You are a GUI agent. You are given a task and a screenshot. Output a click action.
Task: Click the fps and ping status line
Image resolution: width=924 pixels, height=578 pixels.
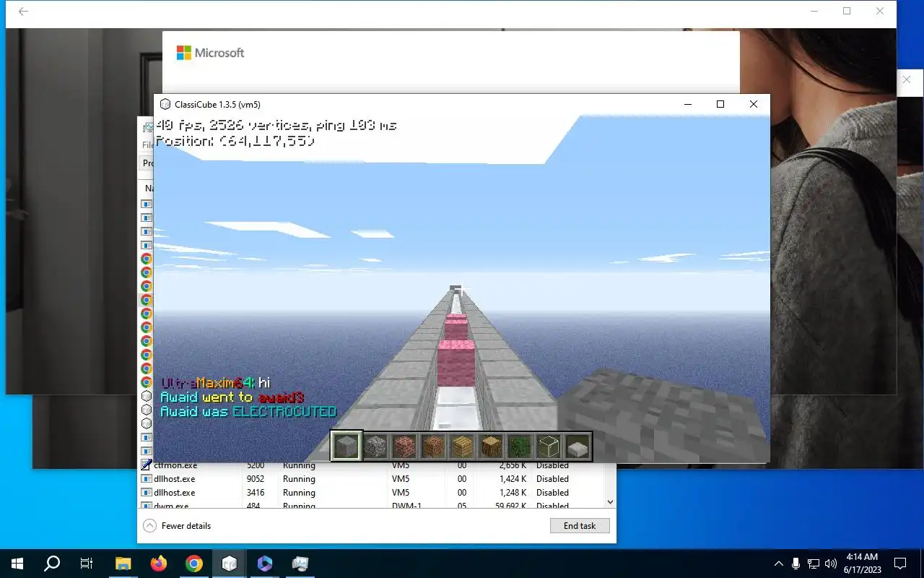tap(276, 126)
